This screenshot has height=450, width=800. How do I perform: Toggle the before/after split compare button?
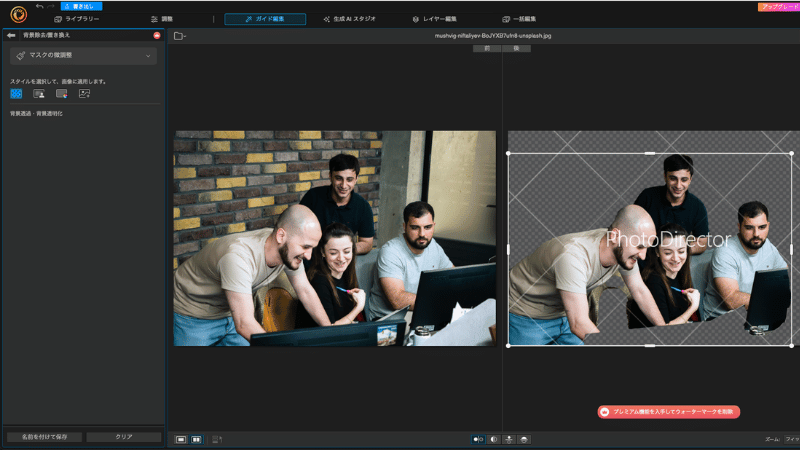pos(478,439)
